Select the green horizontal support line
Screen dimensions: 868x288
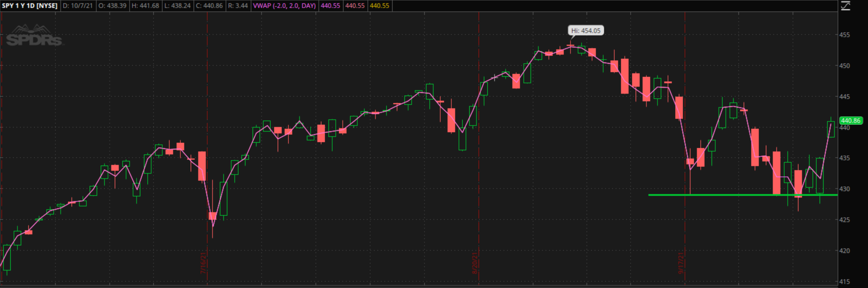[743, 195]
